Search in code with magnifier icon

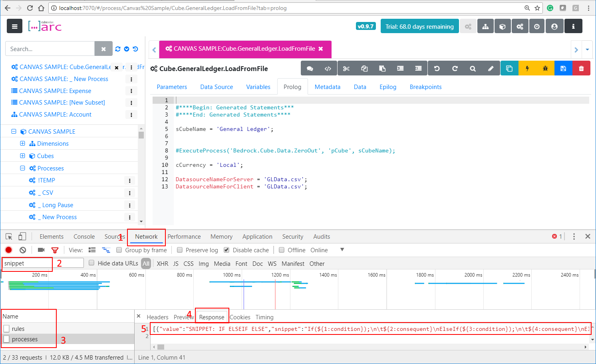pyautogui.click(x=473, y=68)
